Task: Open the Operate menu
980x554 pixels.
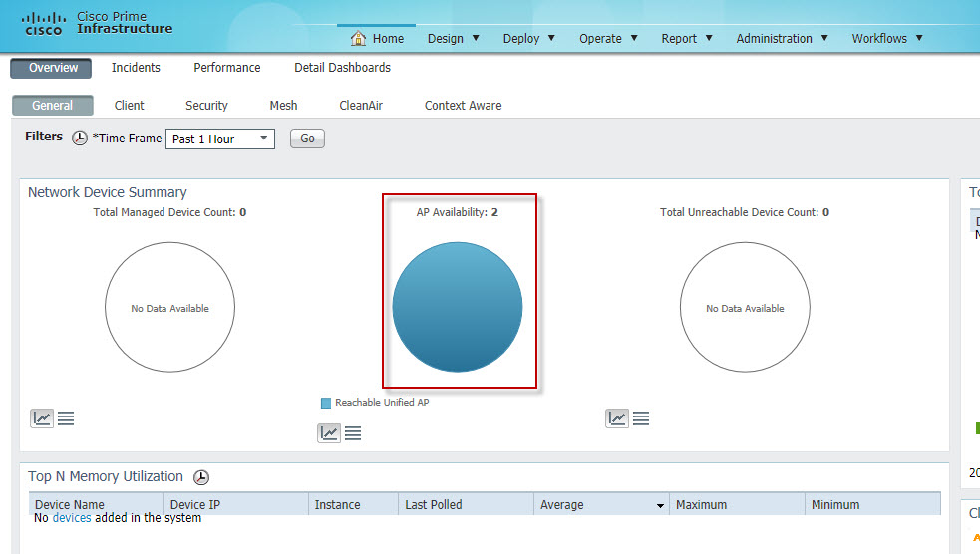Action: pos(608,38)
